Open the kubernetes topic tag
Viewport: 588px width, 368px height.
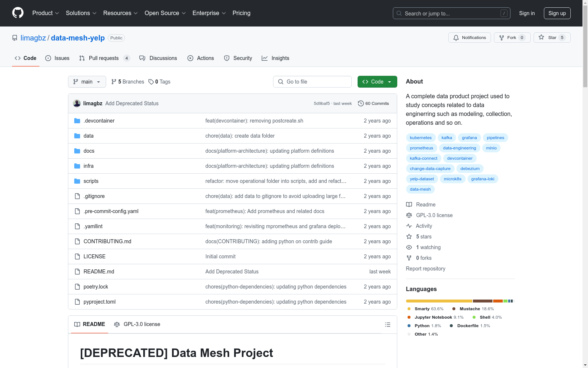(421, 138)
